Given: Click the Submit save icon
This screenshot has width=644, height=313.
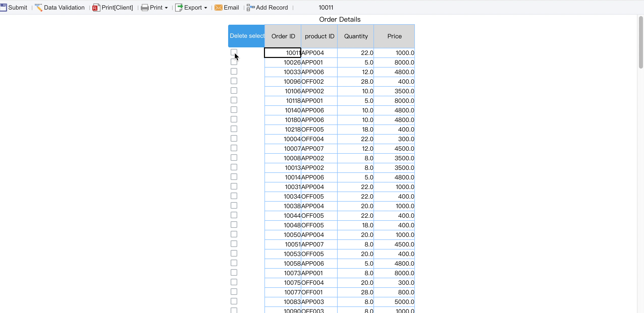Looking at the screenshot, I should tap(3, 7).
